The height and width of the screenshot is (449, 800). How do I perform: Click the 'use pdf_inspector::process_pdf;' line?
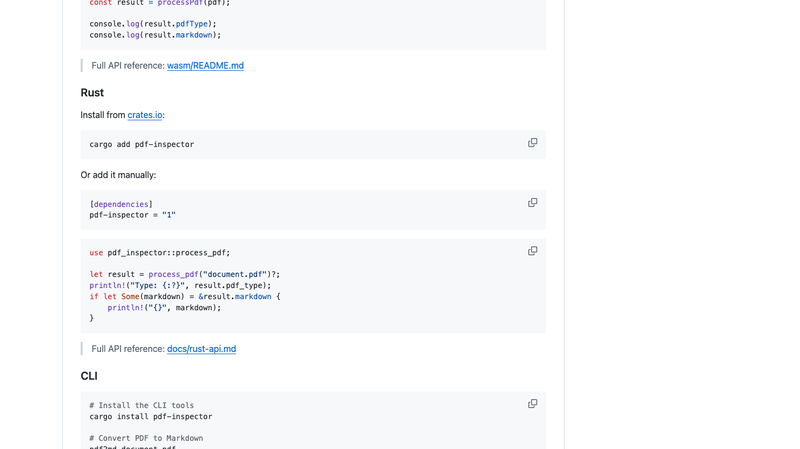click(x=160, y=253)
